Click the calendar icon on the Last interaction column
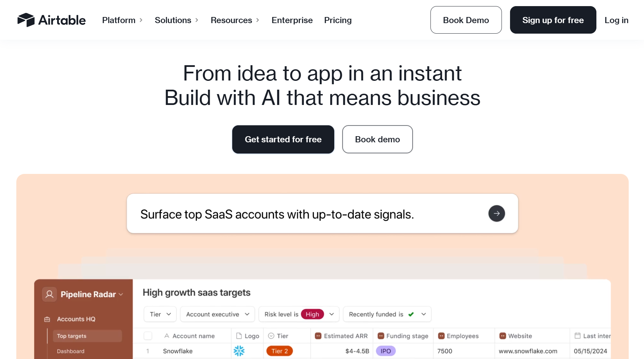The height and width of the screenshot is (359, 644). [x=577, y=336]
